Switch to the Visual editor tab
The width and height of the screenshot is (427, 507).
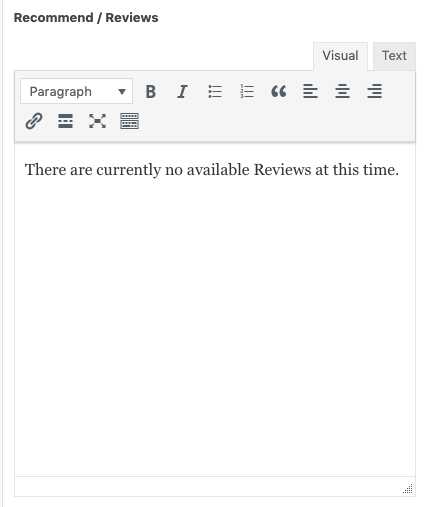[340, 56]
